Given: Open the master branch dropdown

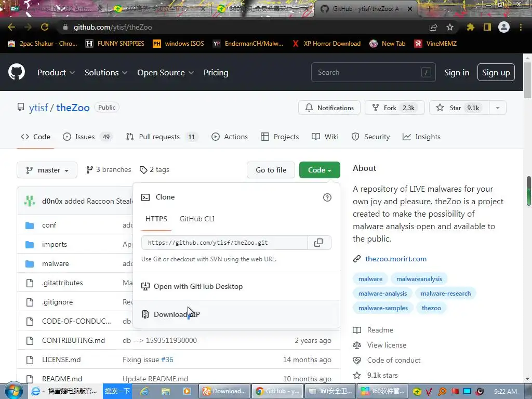Looking at the screenshot, I should coord(47,170).
